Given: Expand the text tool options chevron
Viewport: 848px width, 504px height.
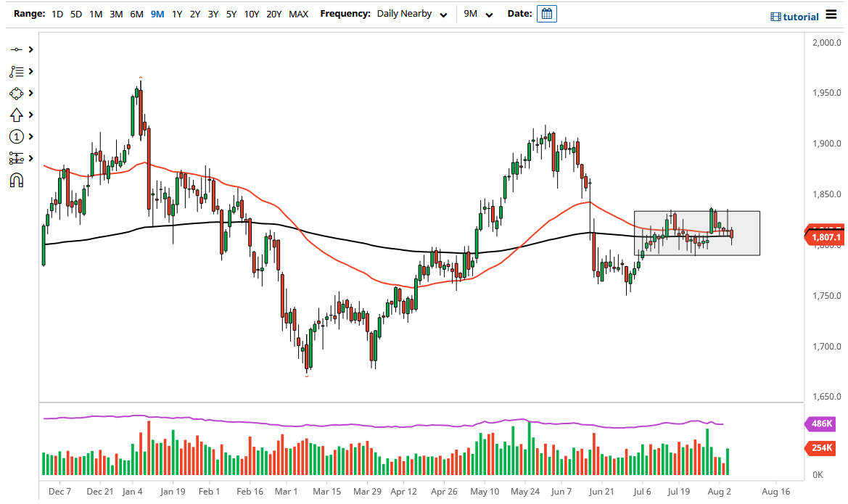Looking at the screenshot, I should [30, 71].
